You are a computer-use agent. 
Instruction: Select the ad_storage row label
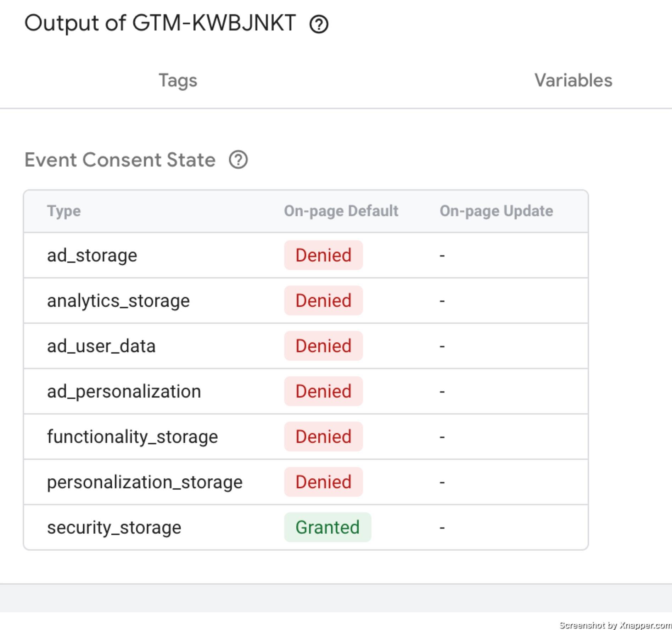(x=92, y=255)
